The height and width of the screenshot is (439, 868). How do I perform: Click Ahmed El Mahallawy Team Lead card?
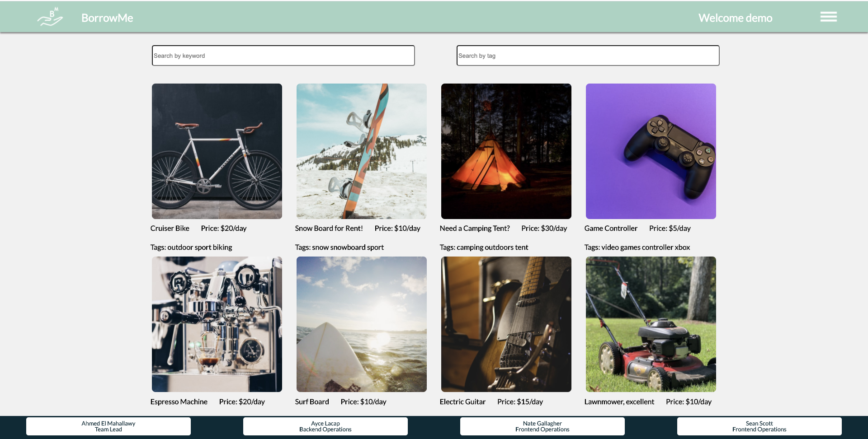point(108,426)
